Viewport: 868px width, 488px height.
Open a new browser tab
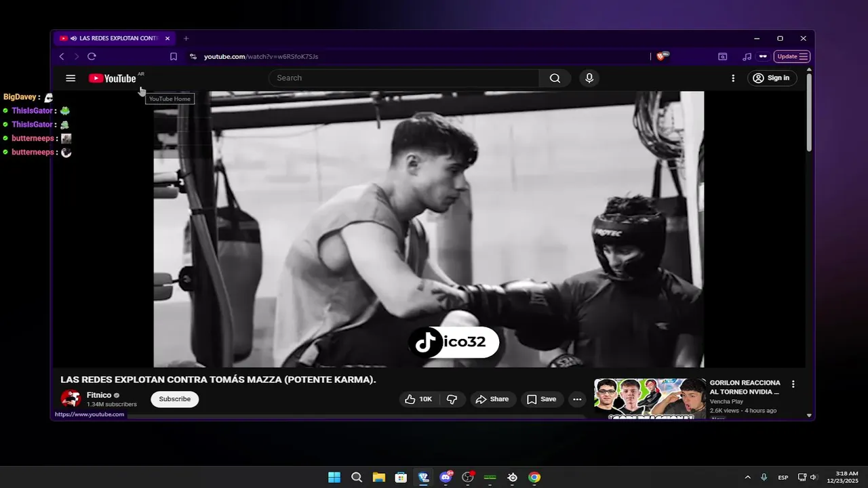(x=186, y=39)
